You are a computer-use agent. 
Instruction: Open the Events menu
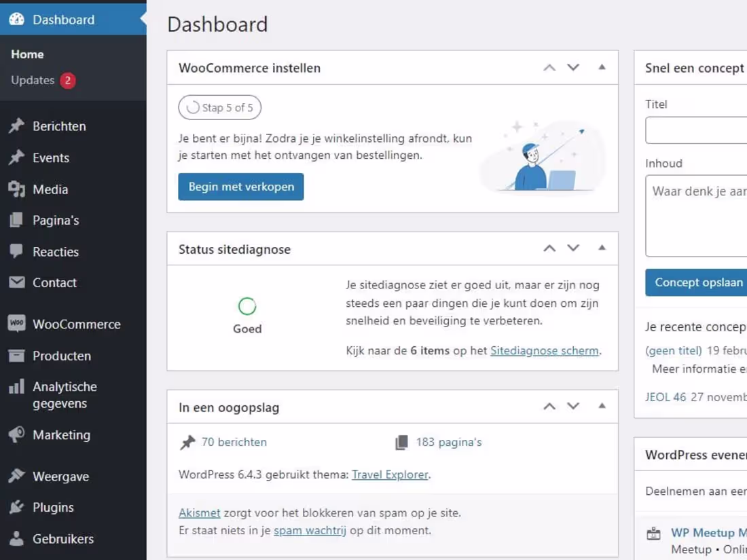[x=73, y=157]
